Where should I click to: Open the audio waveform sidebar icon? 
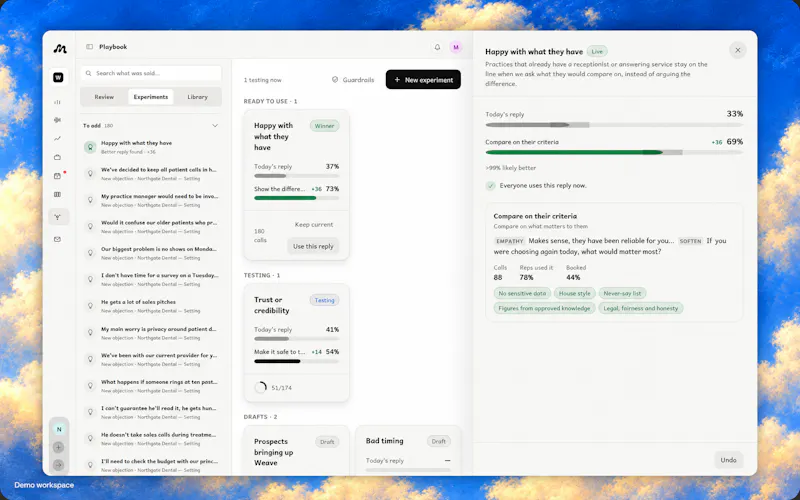[x=58, y=120]
